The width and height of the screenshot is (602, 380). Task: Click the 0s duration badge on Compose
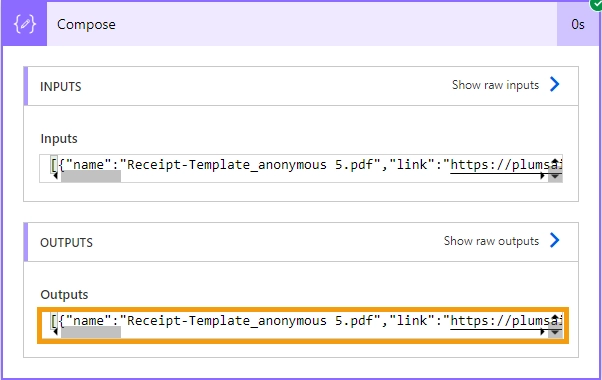click(577, 25)
